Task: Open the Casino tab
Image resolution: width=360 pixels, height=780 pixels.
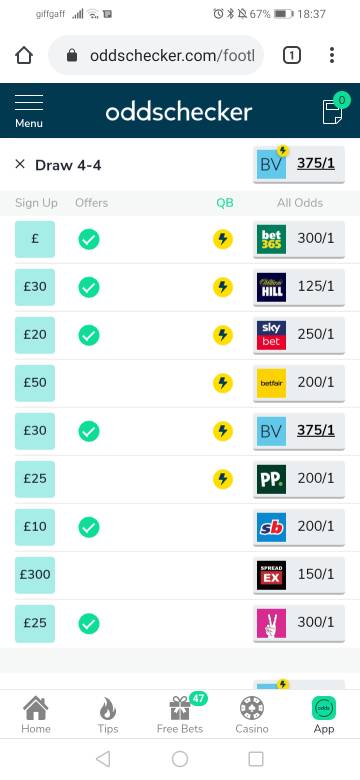Action: point(252,715)
